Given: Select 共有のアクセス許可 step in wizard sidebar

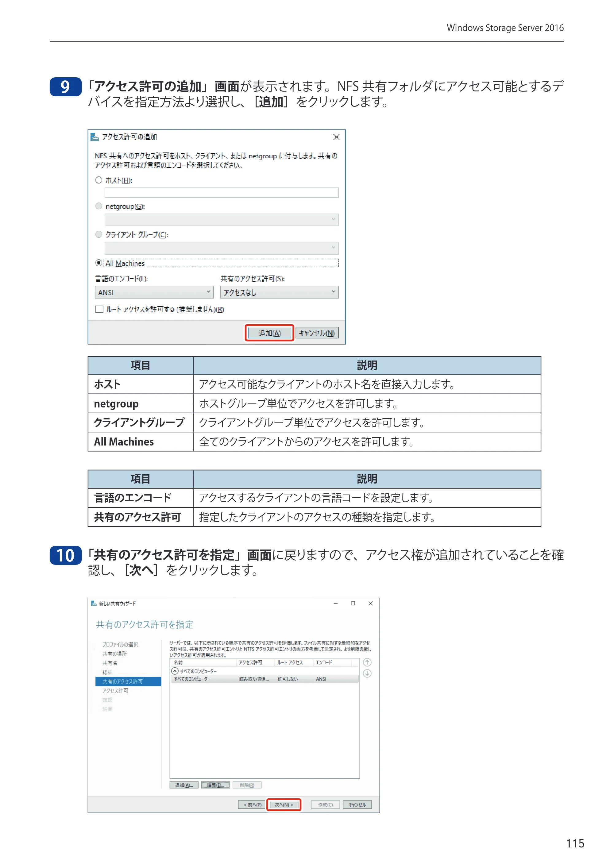Looking at the screenshot, I should pyautogui.click(x=128, y=681).
